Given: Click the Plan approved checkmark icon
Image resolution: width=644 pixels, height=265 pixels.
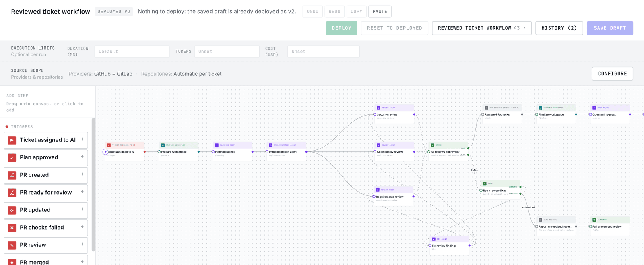Looking at the screenshot, I should (x=12, y=157).
